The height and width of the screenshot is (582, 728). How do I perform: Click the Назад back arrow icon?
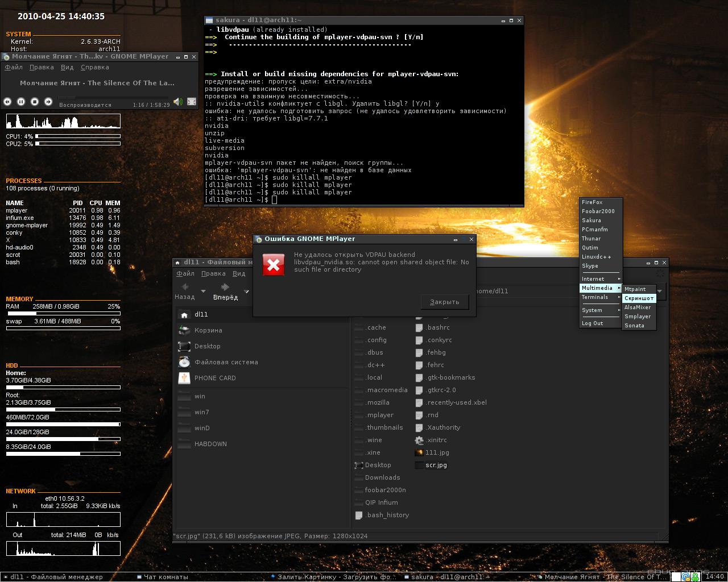click(185, 287)
